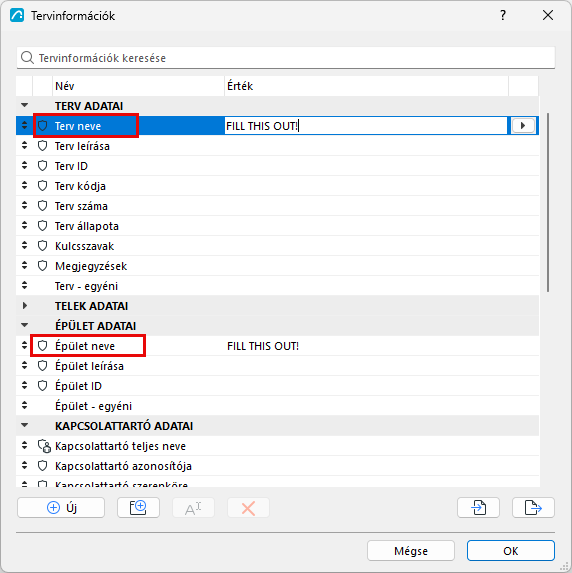This screenshot has height=573, width=572.
Task: Expand the TELEK ADATAI group
Action: click(24, 306)
